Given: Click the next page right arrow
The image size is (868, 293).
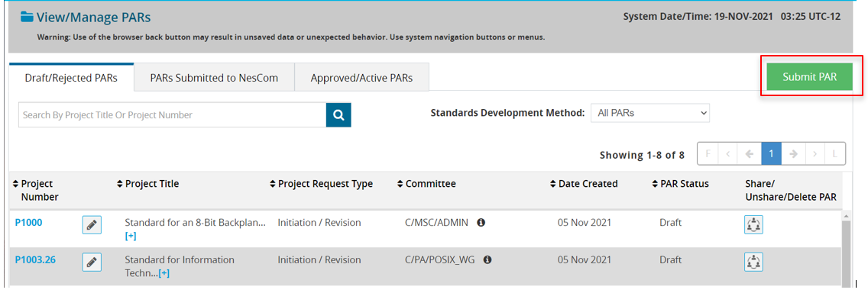Looking at the screenshot, I should click(x=792, y=154).
